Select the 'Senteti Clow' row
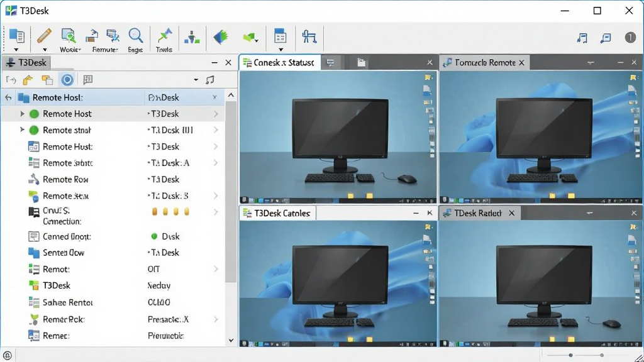 pyautogui.click(x=113, y=253)
